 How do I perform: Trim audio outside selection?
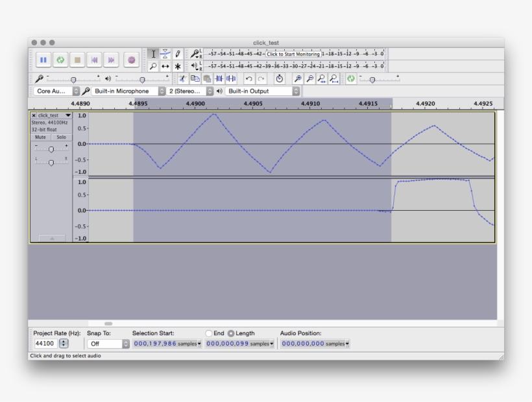click(220, 78)
